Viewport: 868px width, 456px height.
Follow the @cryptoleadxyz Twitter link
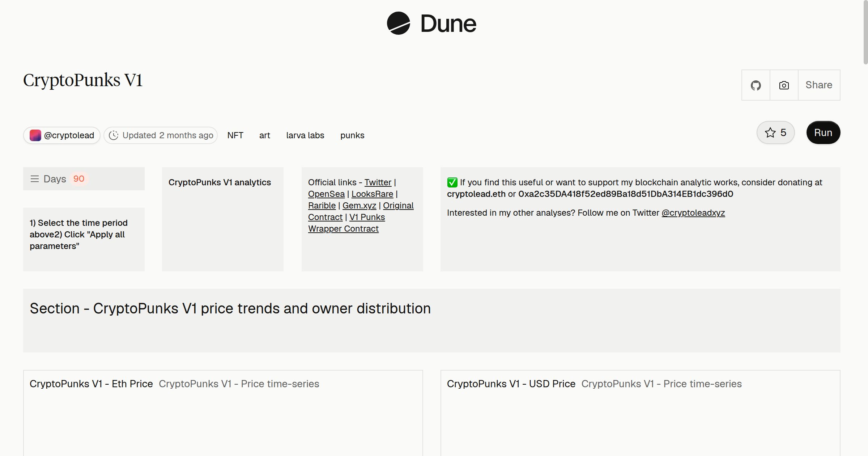pyautogui.click(x=693, y=213)
